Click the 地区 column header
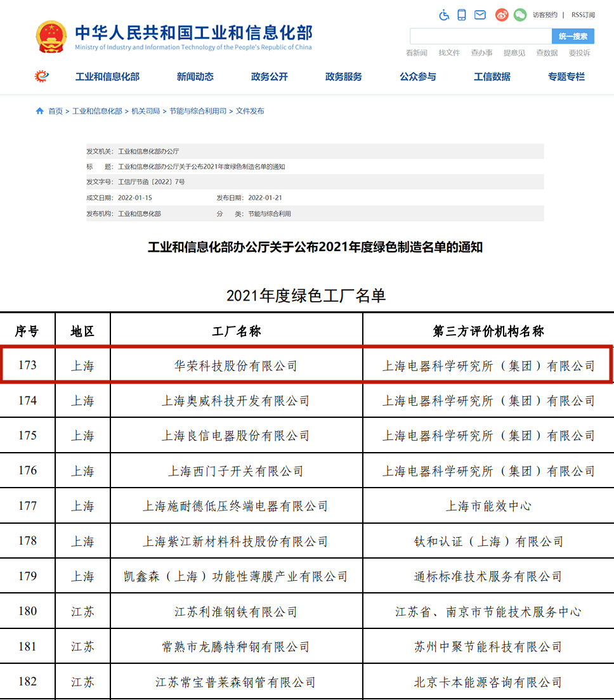Viewport: 614px width, 700px height. point(82,331)
